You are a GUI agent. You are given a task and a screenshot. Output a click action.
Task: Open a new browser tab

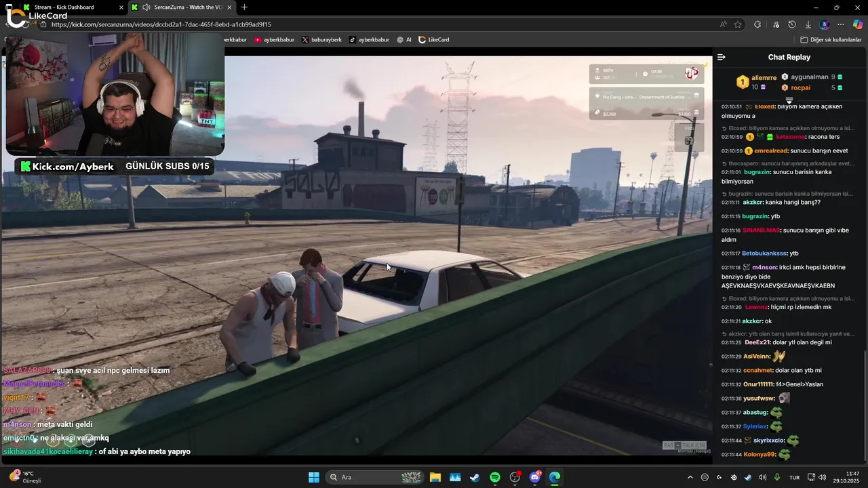(x=244, y=7)
